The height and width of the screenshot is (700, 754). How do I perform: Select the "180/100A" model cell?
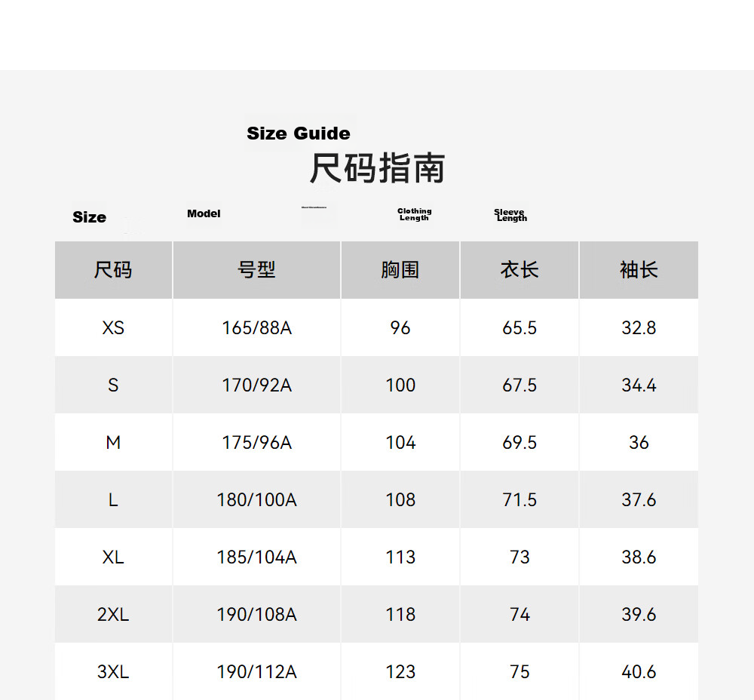click(257, 499)
